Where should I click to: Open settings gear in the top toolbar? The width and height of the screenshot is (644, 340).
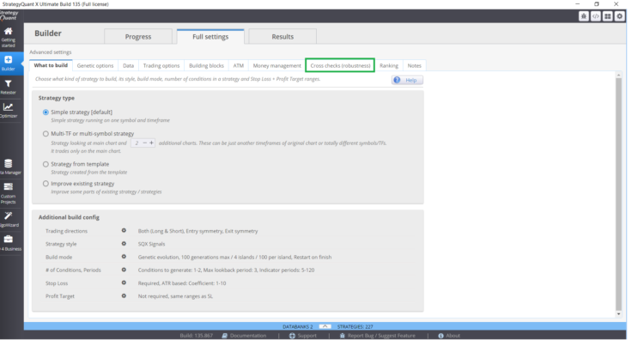(619, 16)
